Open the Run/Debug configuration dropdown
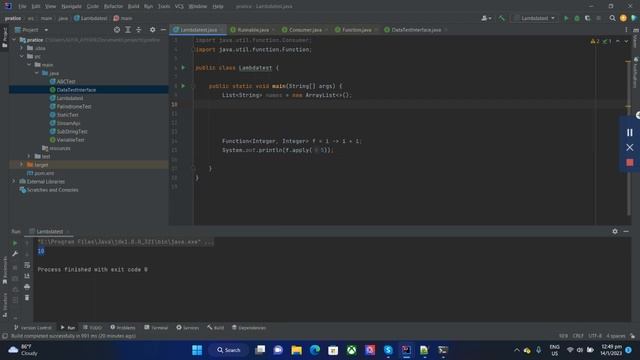Viewport: 640px width, 360px height. pos(535,18)
